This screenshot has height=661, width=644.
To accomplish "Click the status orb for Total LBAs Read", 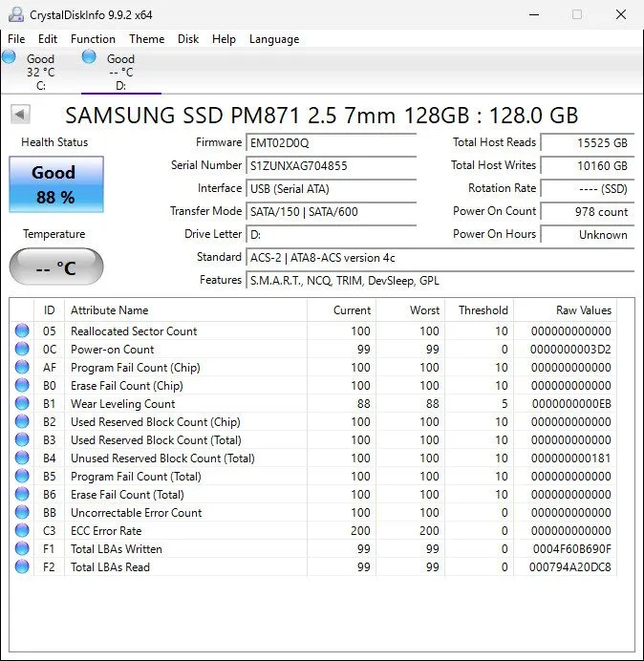I will (22, 566).
